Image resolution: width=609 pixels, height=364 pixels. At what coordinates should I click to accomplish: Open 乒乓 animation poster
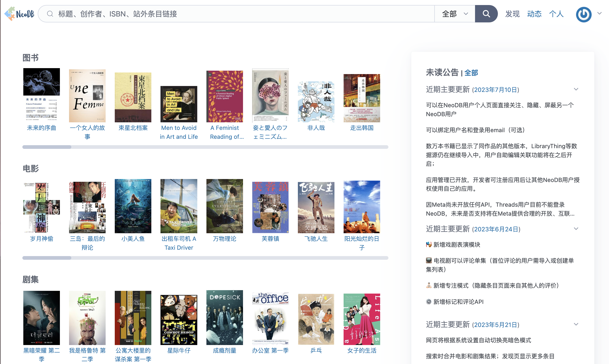[316, 319]
